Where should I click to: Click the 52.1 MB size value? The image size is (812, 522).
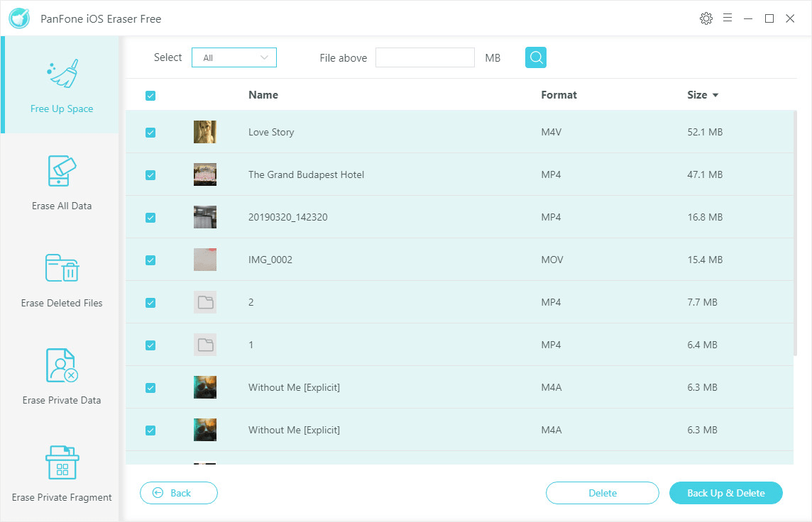tap(705, 132)
